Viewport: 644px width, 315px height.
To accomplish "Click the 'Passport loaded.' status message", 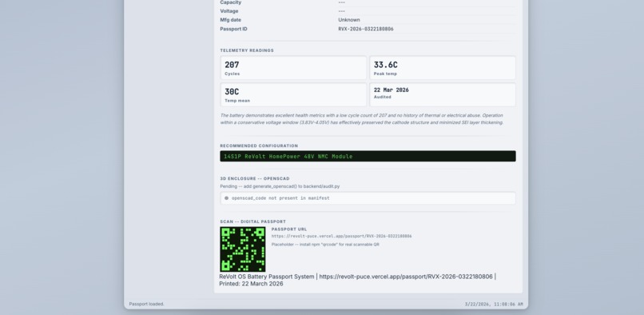I will pyautogui.click(x=147, y=304).
